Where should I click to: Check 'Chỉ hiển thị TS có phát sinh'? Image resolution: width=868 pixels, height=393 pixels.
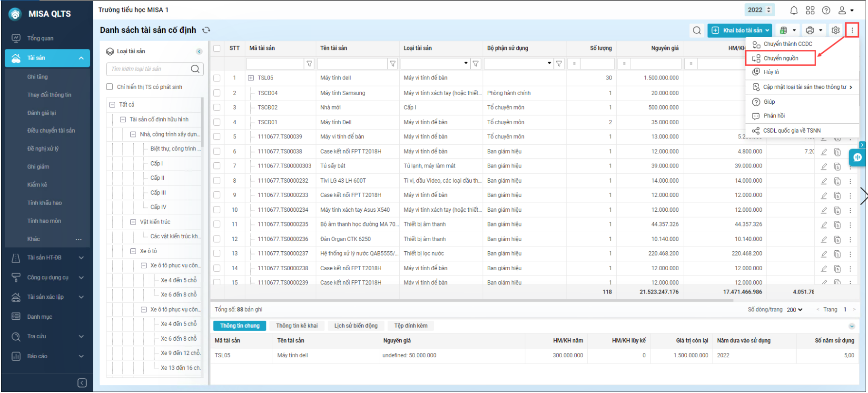(109, 87)
